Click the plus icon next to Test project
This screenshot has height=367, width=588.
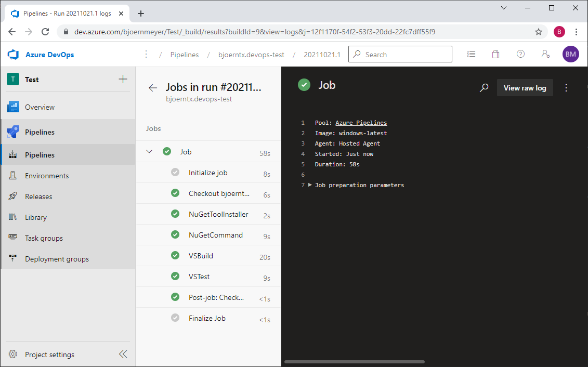pos(123,79)
